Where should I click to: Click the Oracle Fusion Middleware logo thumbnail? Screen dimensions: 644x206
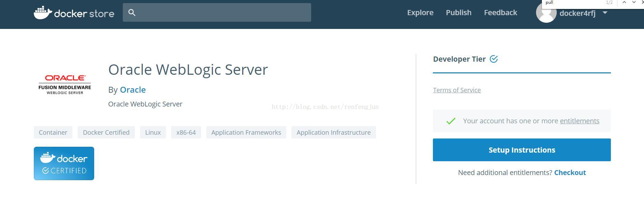(x=65, y=84)
